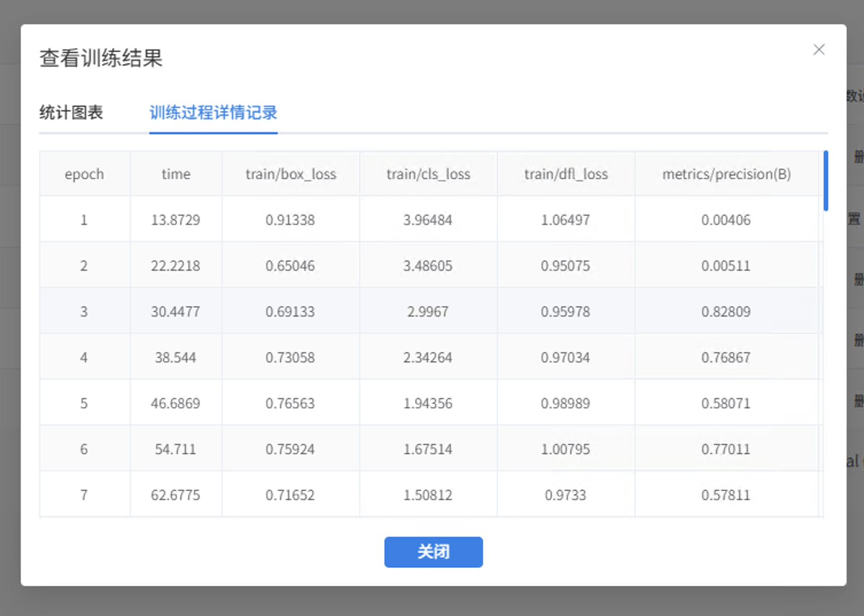Image resolution: width=864 pixels, height=616 pixels.
Task: Switch to the 统计图表 tab
Action: (x=71, y=113)
